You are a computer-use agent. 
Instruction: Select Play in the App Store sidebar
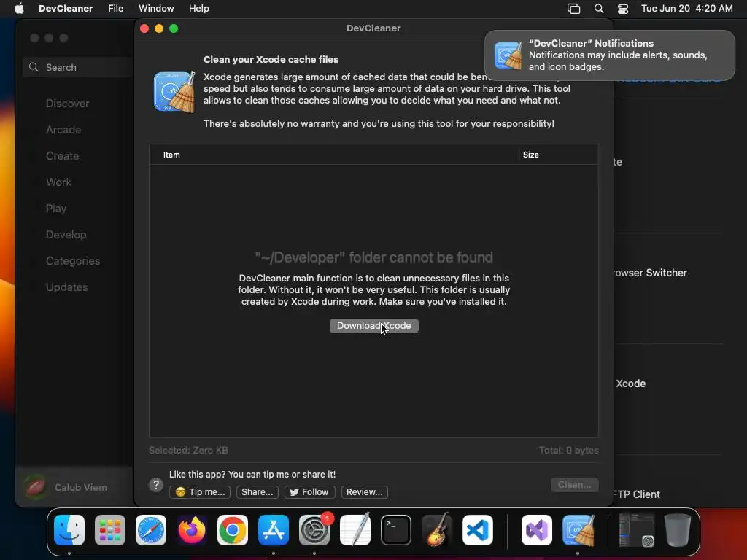coord(55,208)
